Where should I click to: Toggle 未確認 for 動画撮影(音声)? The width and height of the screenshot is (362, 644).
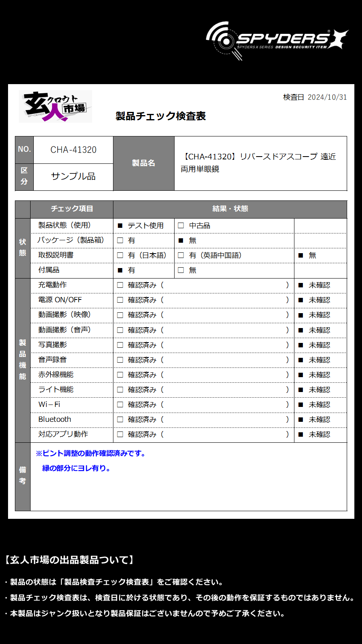pyautogui.click(x=300, y=330)
